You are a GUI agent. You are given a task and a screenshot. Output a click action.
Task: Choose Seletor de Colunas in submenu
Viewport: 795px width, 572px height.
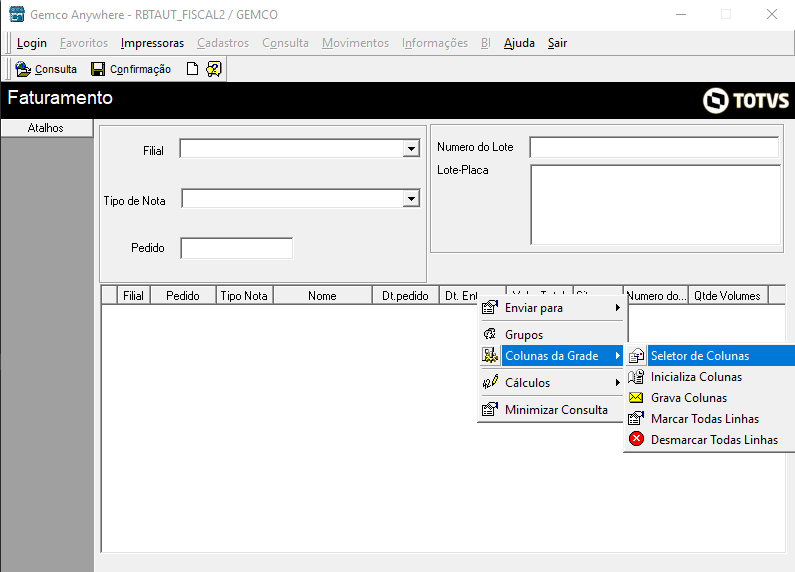coord(710,355)
